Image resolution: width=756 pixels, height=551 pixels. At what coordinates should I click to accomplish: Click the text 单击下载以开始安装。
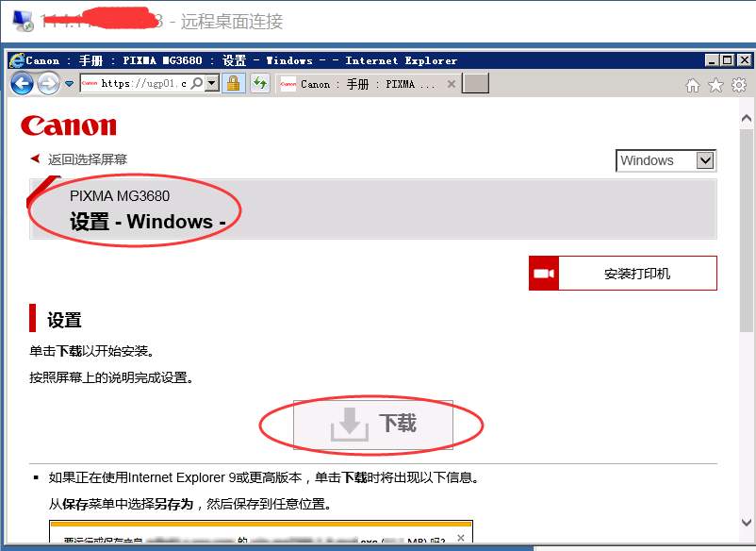[x=92, y=351]
